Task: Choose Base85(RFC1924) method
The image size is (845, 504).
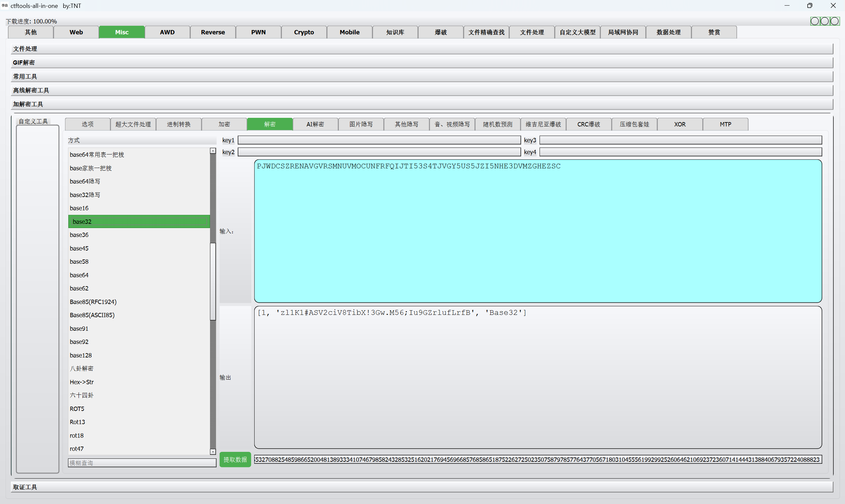Action: point(139,302)
